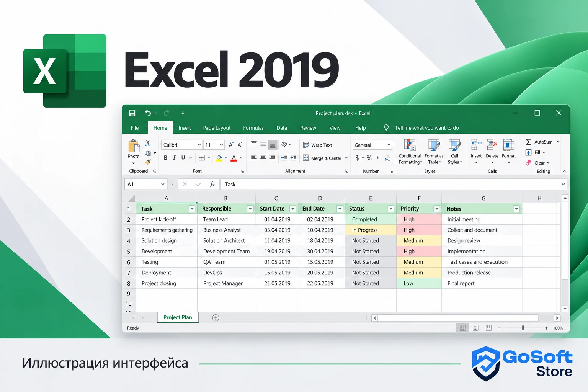Toggle Middle Align vertical alignment
The width and height of the screenshot is (588, 392).
[263, 145]
